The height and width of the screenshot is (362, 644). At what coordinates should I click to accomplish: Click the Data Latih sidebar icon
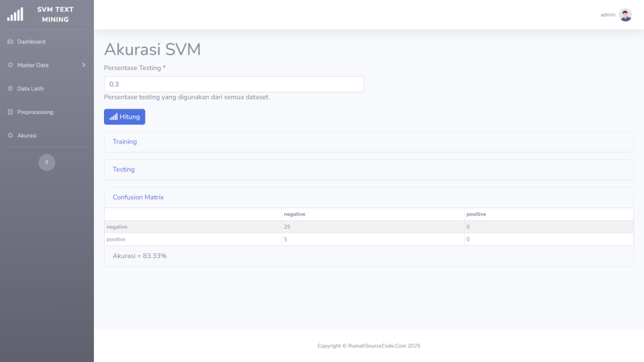click(x=10, y=89)
